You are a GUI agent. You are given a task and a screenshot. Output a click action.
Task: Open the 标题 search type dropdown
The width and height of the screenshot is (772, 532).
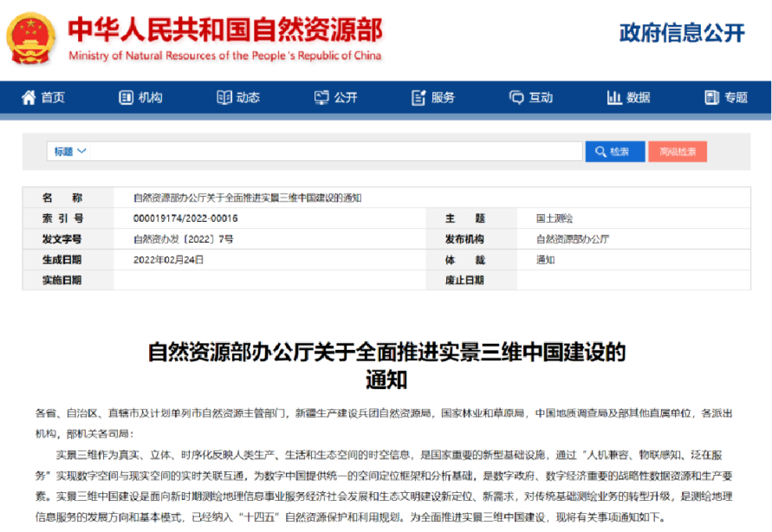[70, 152]
